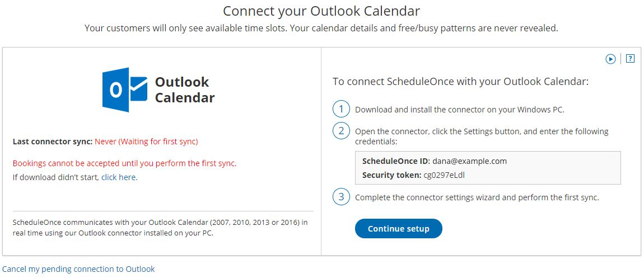This screenshot has width=644, height=278.
Task: Click the "To connect ScheduleOnce" instructions heading
Action: click(460, 82)
